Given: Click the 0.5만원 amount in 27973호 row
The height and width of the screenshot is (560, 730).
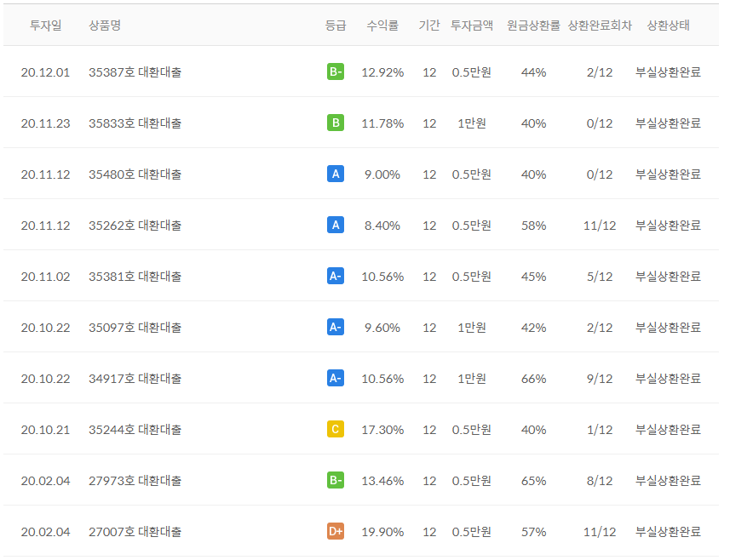Looking at the screenshot, I should pyautogui.click(x=472, y=481).
